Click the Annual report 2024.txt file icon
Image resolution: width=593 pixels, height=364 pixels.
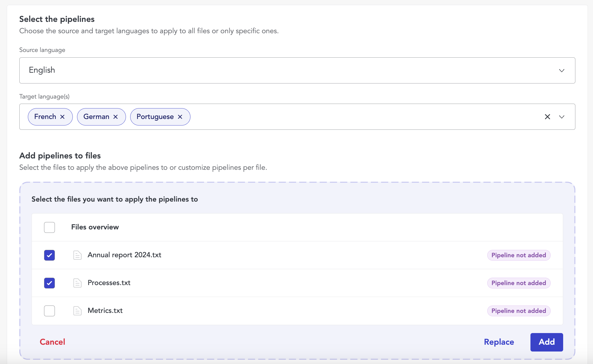click(x=77, y=255)
